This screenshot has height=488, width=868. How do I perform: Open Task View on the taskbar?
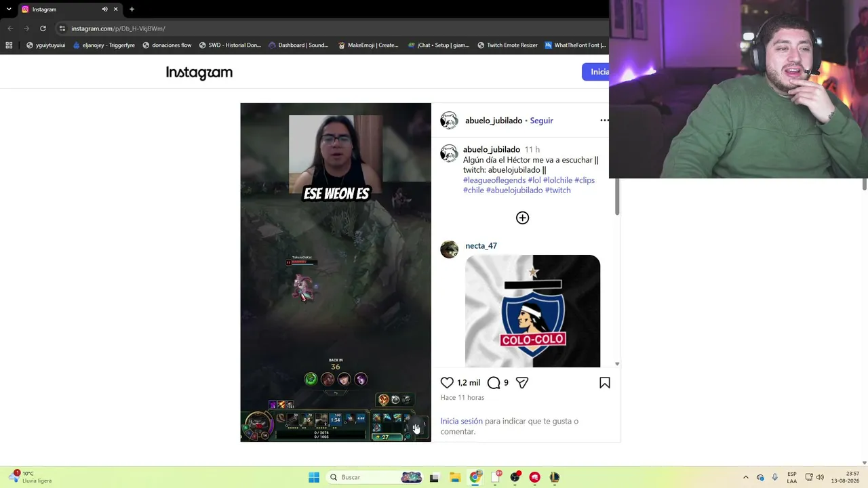point(434,477)
